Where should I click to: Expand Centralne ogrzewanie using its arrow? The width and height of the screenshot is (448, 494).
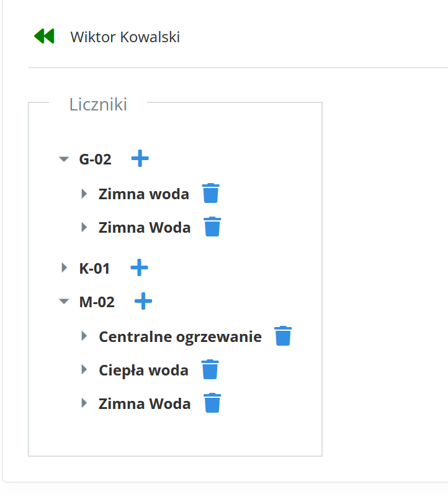pos(84,336)
